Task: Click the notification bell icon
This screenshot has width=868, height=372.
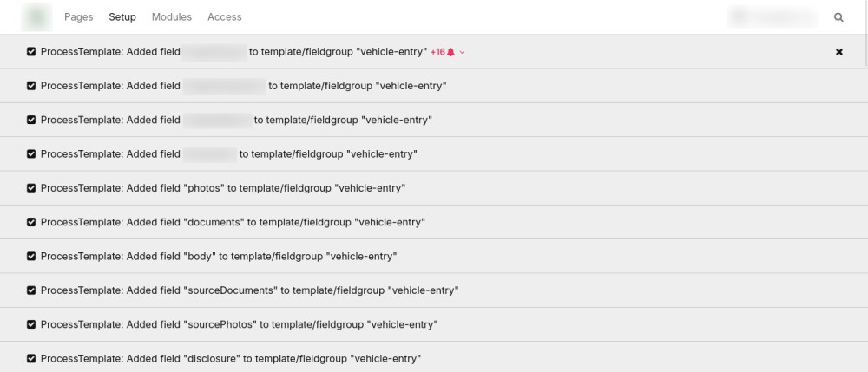Action: [450, 52]
